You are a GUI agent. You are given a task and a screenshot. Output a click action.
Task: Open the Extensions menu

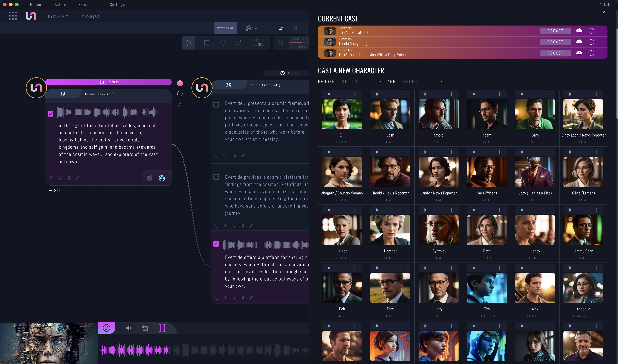click(x=88, y=5)
